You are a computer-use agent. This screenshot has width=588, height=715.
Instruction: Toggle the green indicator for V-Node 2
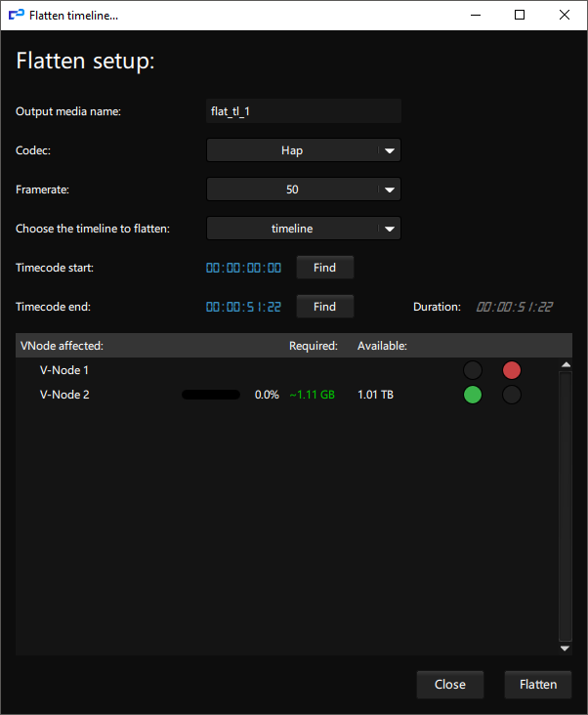pyautogui.click(x=473, y=395)
